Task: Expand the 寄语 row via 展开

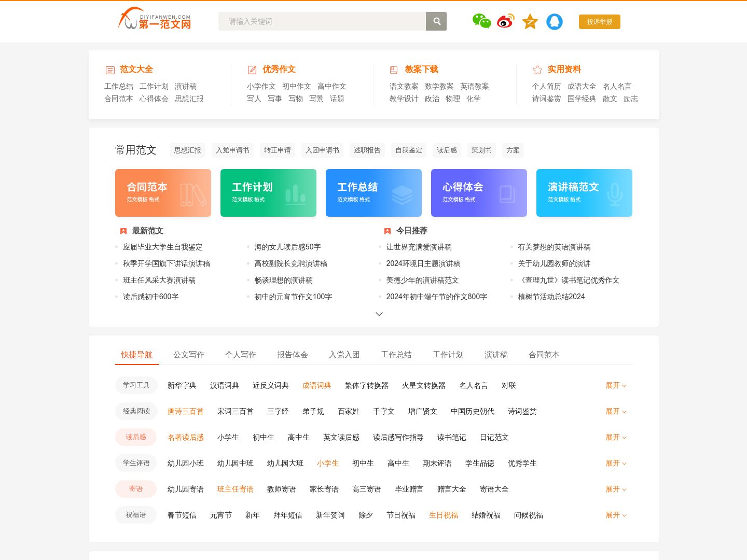Action: pyautogui.click(x=616, y=489)
